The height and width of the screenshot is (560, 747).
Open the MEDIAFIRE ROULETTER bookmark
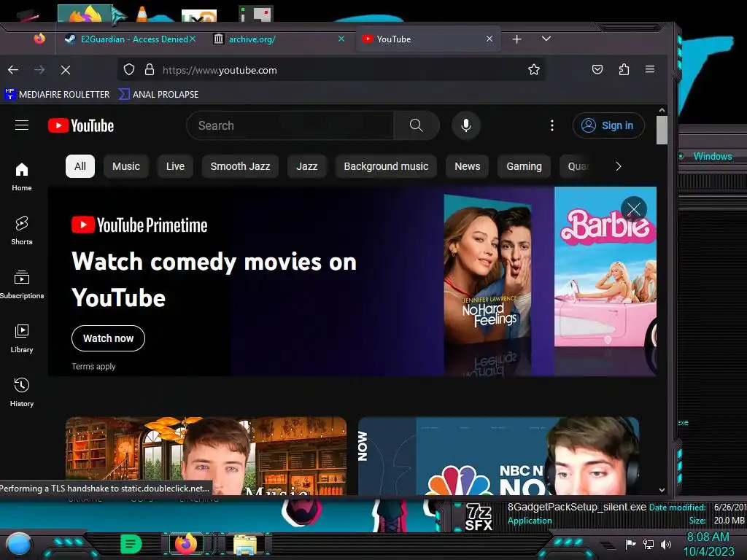coord(57,94)
